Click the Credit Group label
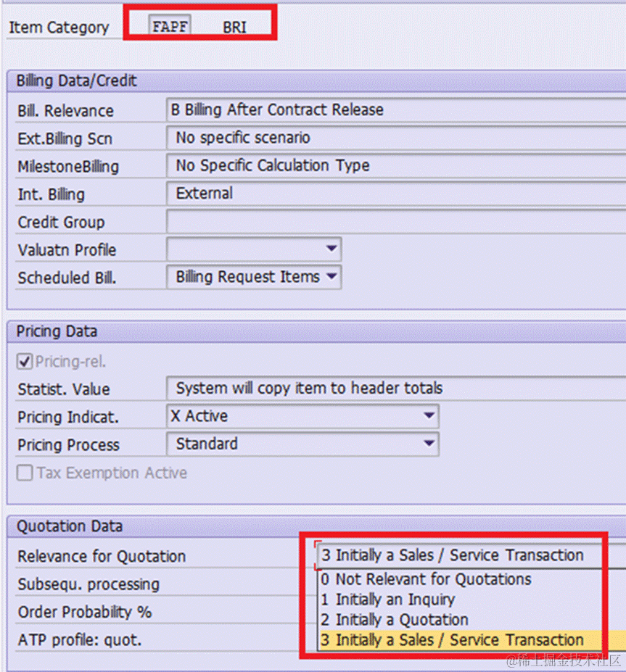Viewport: 626px width, 672px height. tap(62, 223)
